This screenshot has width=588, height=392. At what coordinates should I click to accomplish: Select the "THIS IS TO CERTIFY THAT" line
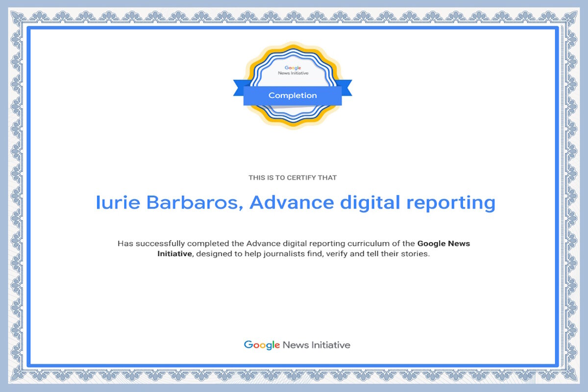[x=293, y=178]
